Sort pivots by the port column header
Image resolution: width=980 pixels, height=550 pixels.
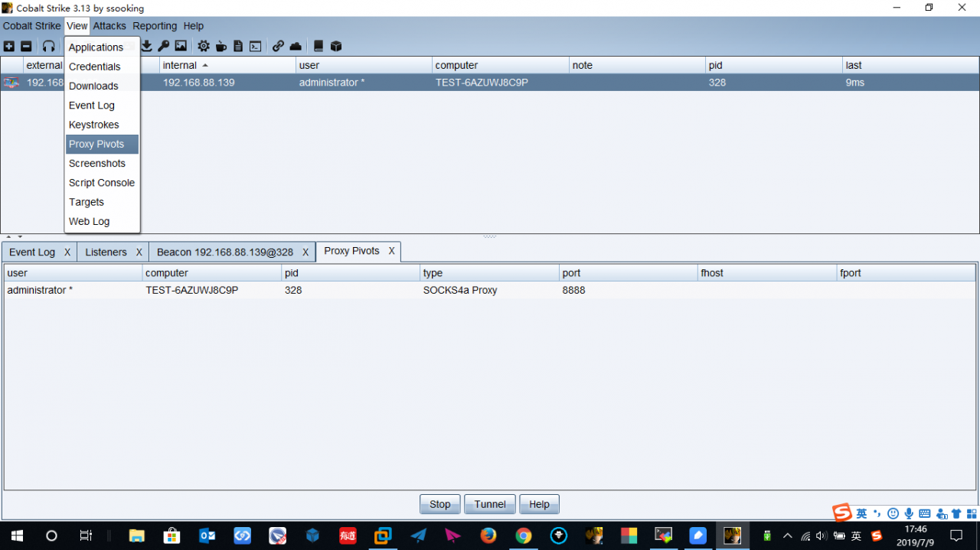(x=628, y=273)
